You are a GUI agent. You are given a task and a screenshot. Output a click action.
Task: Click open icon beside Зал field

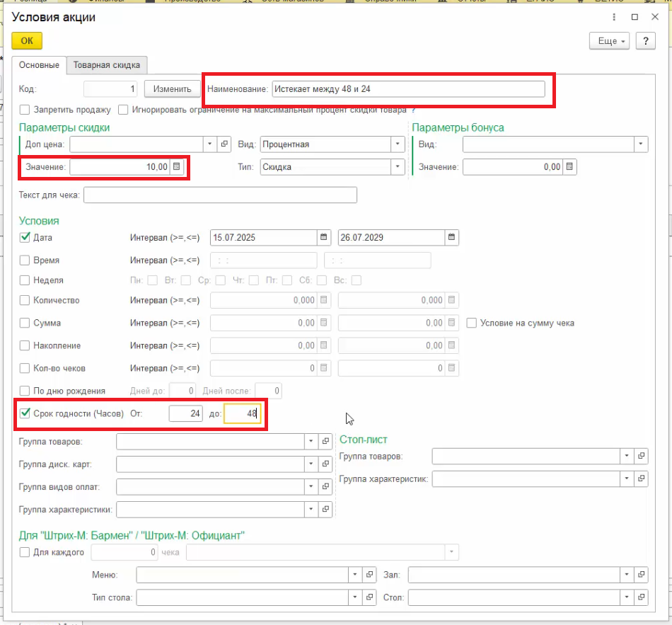642,575
